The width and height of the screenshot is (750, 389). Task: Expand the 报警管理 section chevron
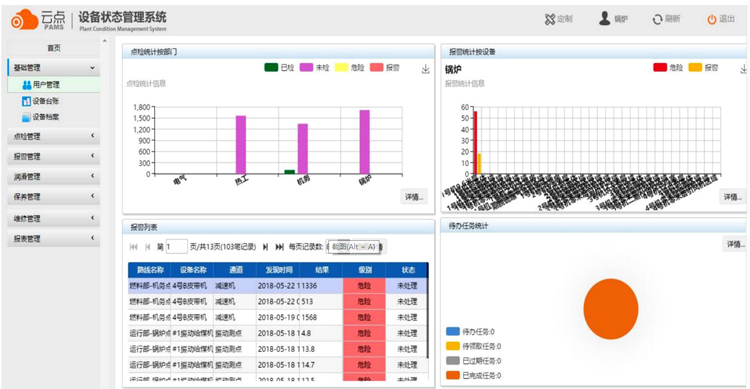click(93, 156)
